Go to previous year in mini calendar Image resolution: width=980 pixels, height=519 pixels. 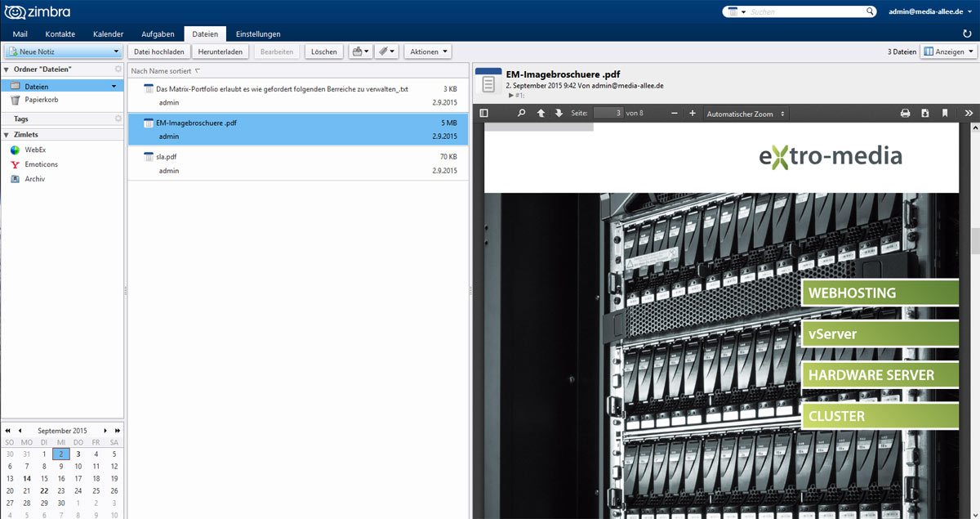tap(8, 430)
